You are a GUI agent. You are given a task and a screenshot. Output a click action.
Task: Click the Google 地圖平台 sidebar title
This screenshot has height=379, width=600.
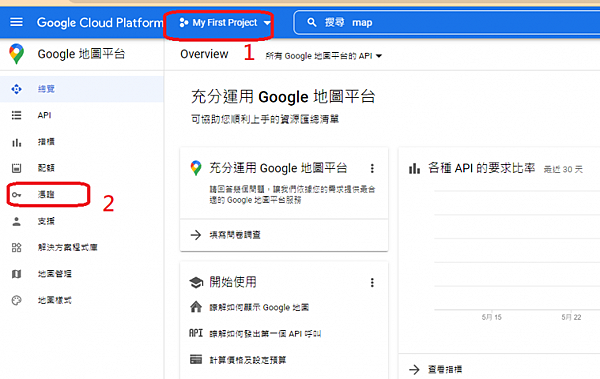(81, 54)
